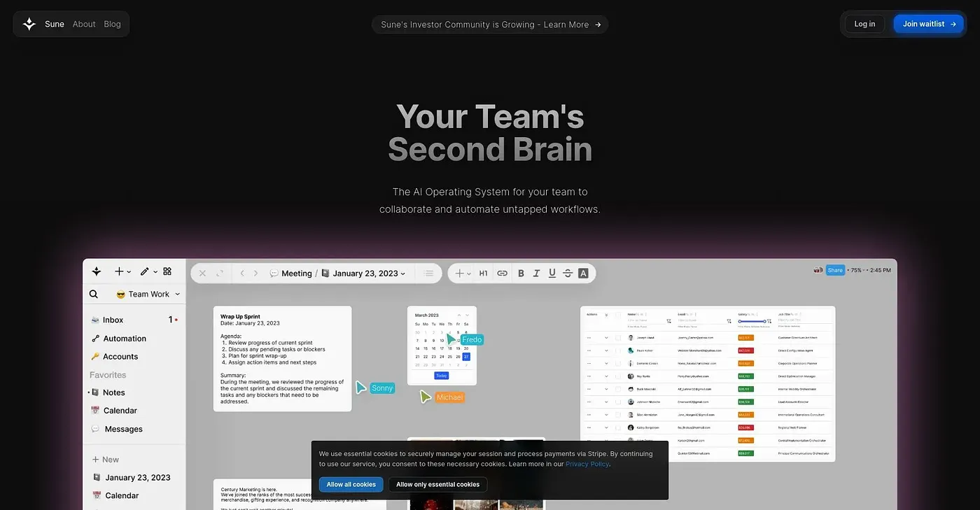Open the Blog page in navbar
This screenshot has height=510, width=980.
coord(113,24)
